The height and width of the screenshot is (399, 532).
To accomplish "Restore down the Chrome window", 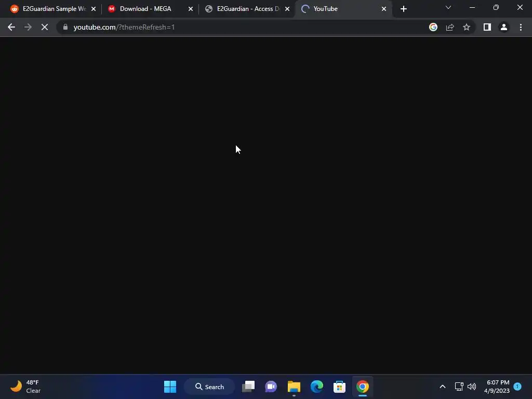I will [496, 7].
